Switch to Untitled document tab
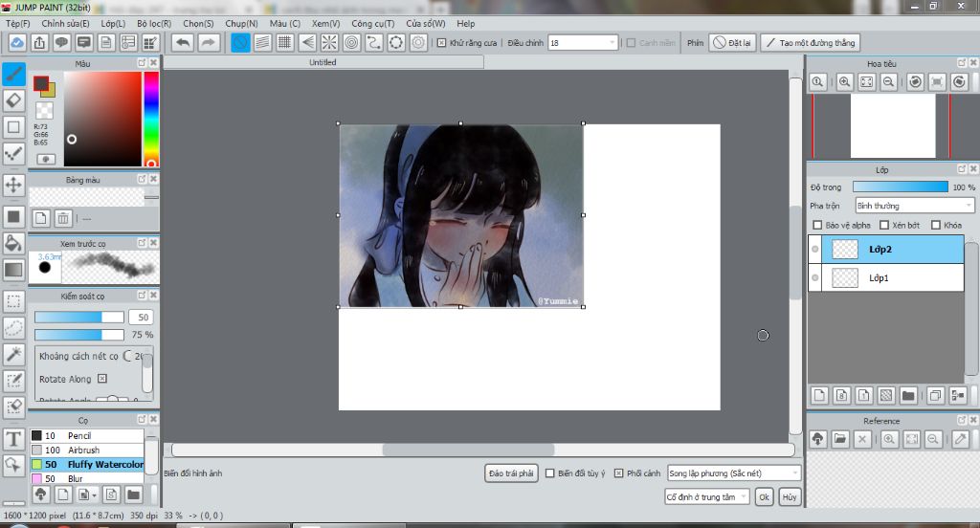Image resolution: width=980 pixels, height=528 pixels. [323, 62]
